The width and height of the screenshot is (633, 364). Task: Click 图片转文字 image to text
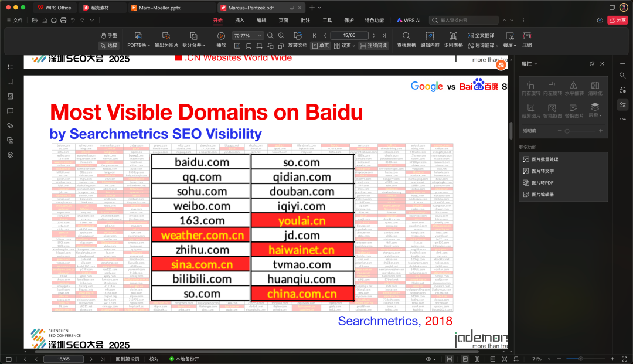(539, 171)
